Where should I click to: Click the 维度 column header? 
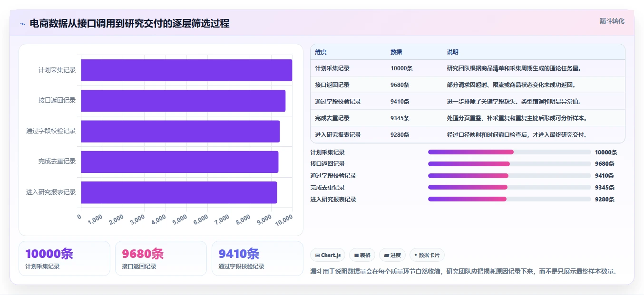point(321,52)
